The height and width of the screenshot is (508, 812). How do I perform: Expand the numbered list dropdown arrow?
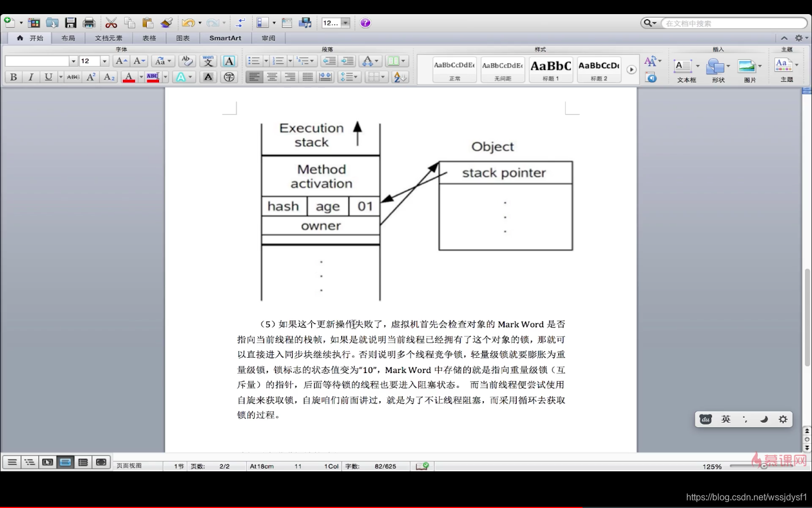click(290, 61)
